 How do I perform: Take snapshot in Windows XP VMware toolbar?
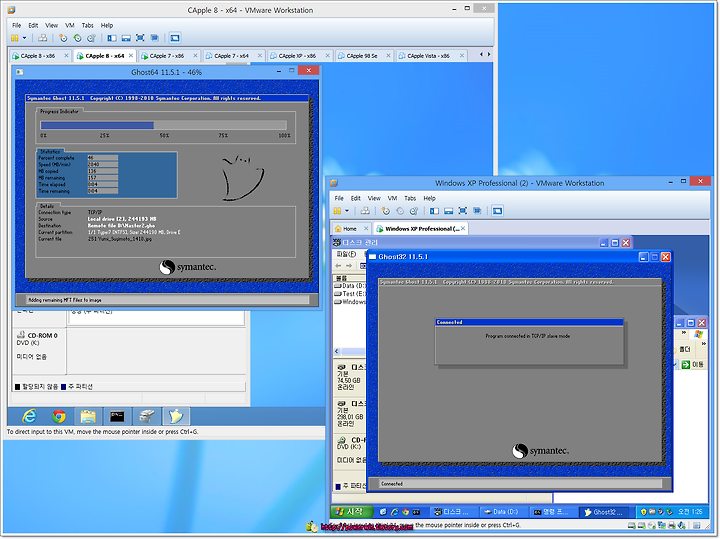click(386, 211)
